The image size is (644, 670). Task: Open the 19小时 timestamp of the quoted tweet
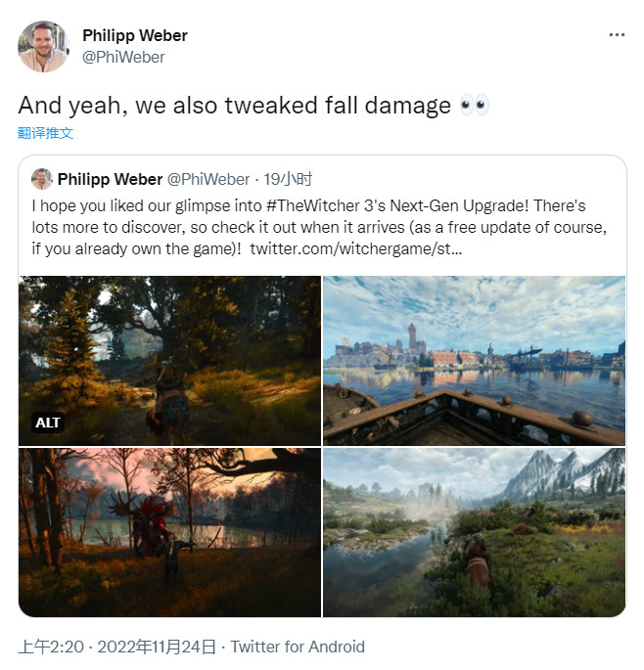pyautogui.click(x=289, y=179)
